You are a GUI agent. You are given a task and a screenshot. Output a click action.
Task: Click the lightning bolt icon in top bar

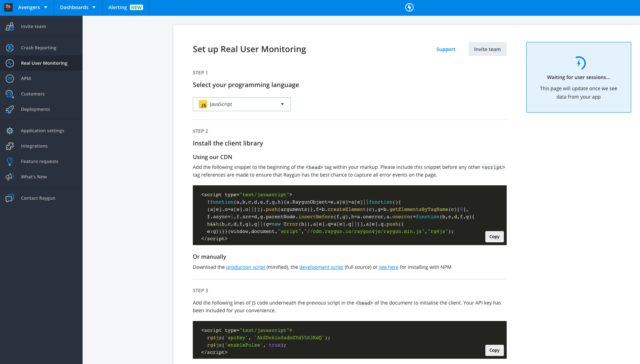click(x=409, y=7)
